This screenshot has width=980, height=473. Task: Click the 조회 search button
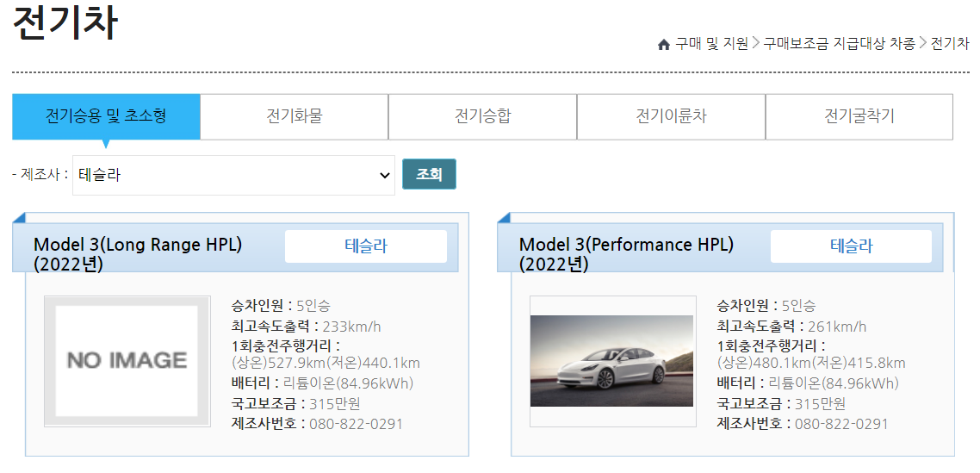tap(430, 174)
